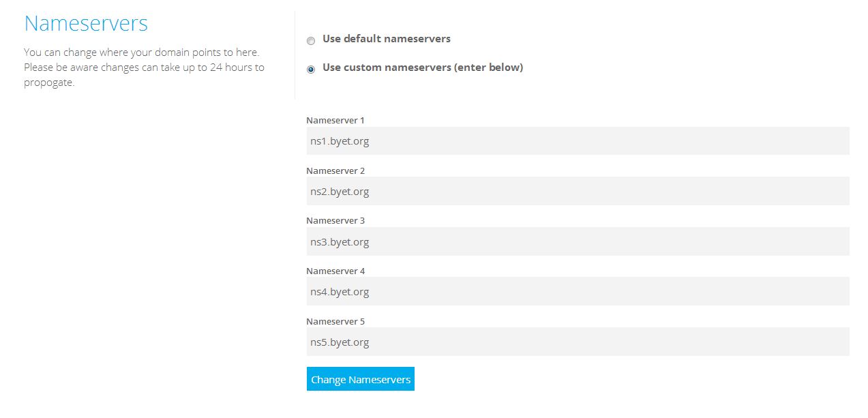Screen dimensions: 868x418
Task: Click the word 'propogate' in the description
Action: tap(48, 83)
